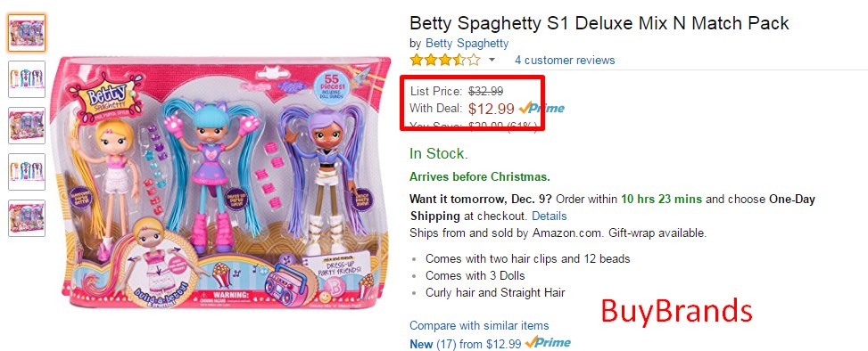
Task: Open Compare with similar items link
Action: pos(479,325)
